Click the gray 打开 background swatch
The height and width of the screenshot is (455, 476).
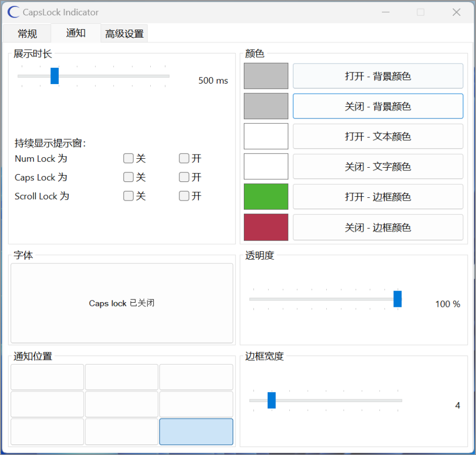(266, 76)
